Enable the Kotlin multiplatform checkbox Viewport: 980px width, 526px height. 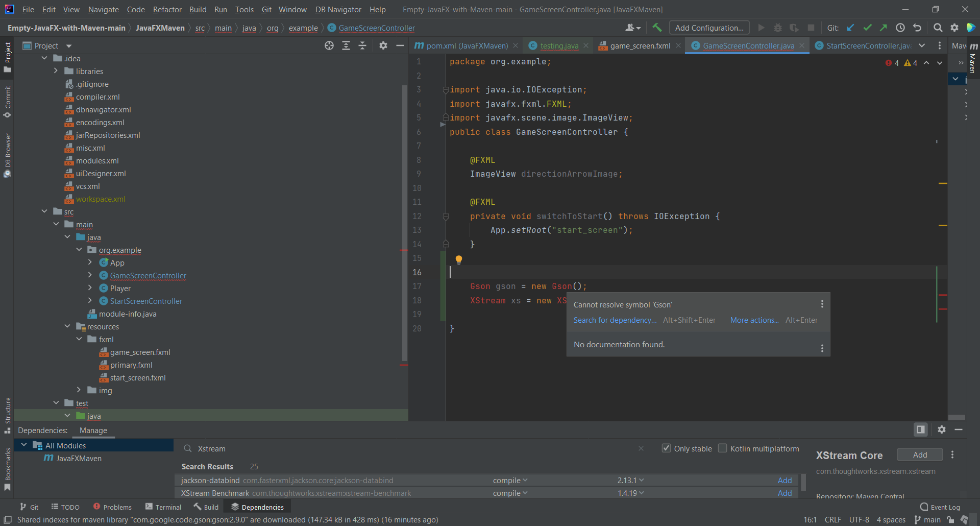(722, 448)
